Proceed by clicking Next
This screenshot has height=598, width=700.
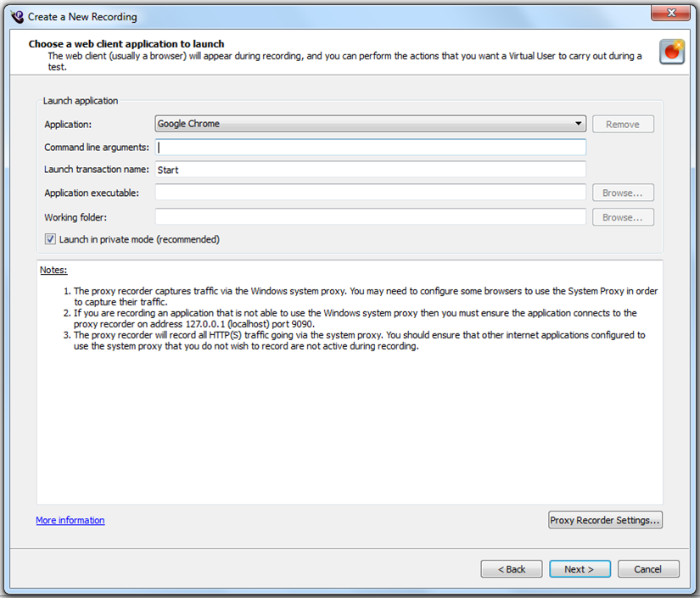pos(580,569)
